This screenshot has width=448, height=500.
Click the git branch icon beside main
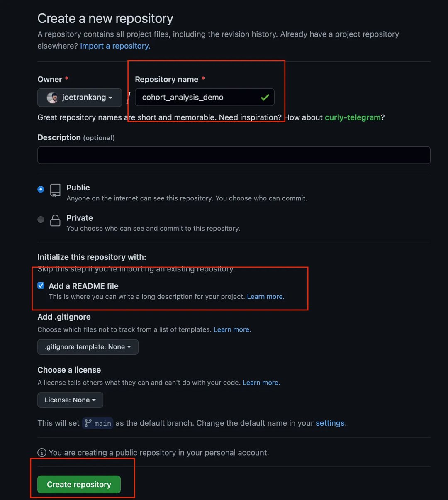coord(88,423)
